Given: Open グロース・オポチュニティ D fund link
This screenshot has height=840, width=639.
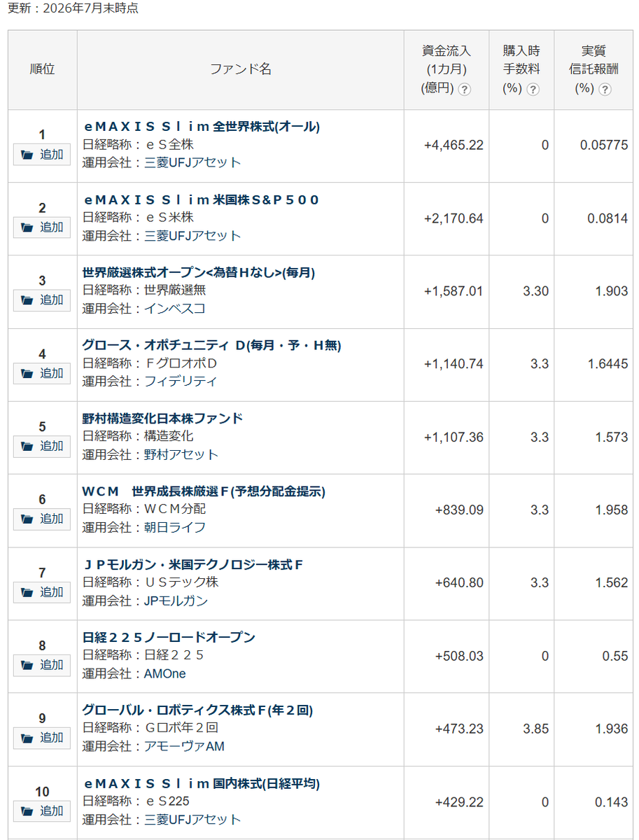Looking at the screenshot, I should pyautogui.click(x=211, y=345).
